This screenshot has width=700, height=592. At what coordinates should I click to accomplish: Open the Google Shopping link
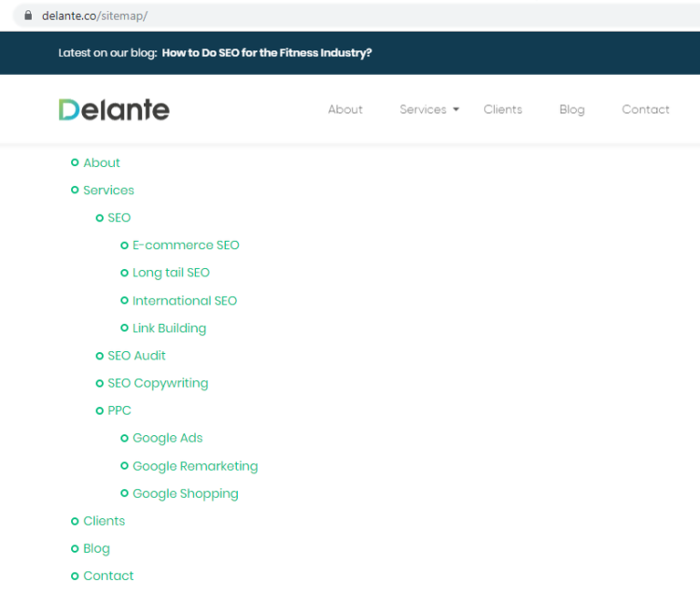point(186,494)
